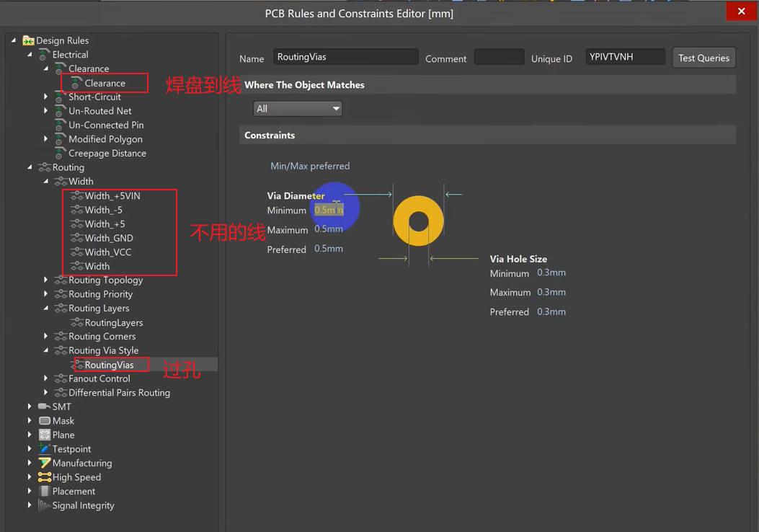The image size is (759, 532).
Task: Click the Design Rules folder icon
Action: tap(29, 40)
